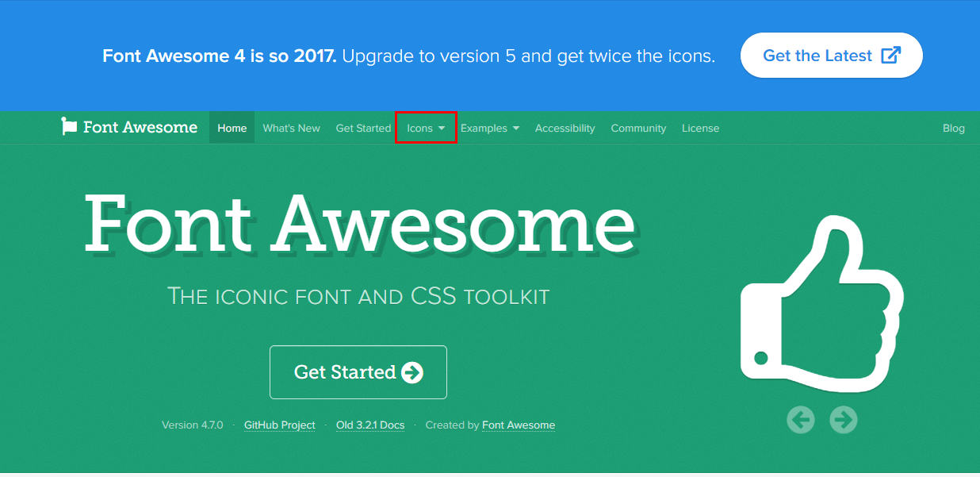Click the Get the Latest button
Viewport: 980px width, 477px height.
(832, 56)
